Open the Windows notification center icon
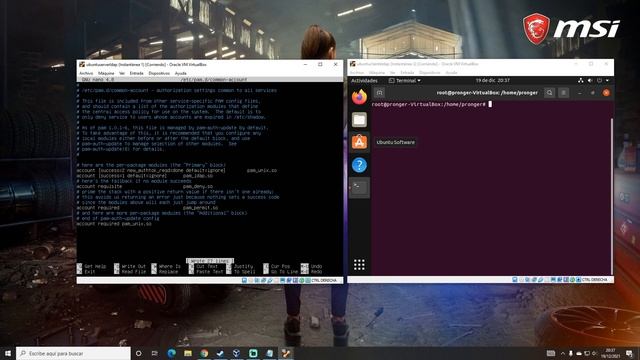640x360 pixels. (629, 353)
